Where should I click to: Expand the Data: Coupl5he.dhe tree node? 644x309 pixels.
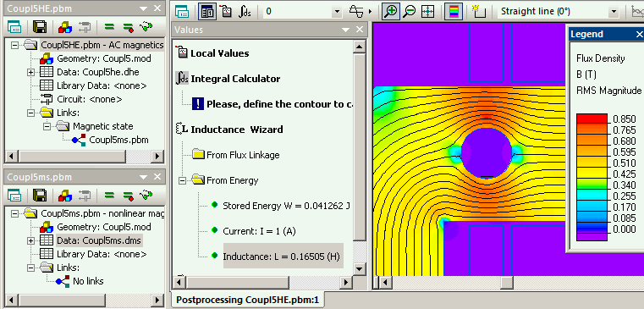click(30, 72)
